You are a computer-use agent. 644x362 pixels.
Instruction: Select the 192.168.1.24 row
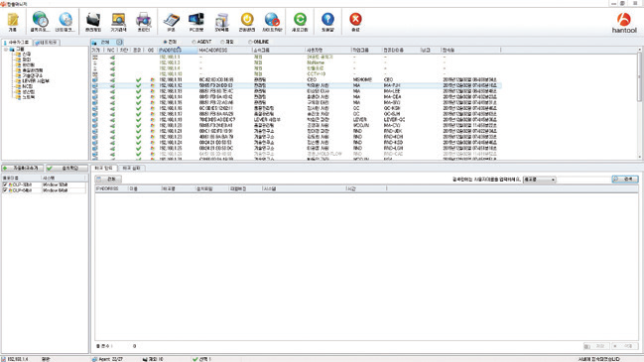coord(296,143)
